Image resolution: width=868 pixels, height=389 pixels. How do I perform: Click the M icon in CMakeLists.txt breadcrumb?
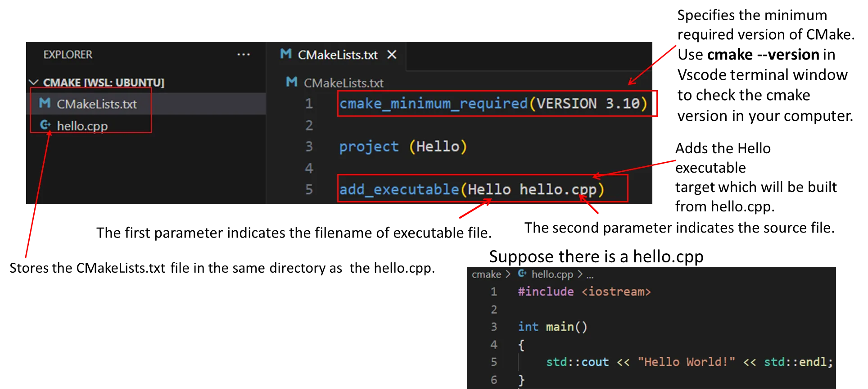point(291,82)
